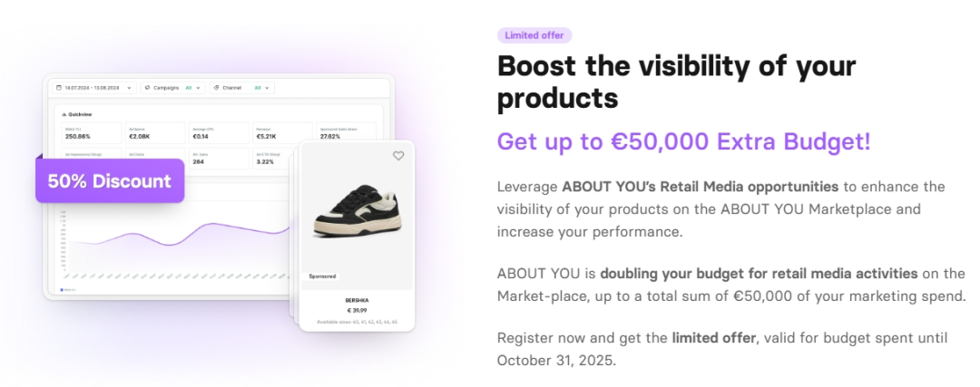Click the heart wishlist icon on product card
980x387 pixels.
pyautogui.click(x=398, y=156)
